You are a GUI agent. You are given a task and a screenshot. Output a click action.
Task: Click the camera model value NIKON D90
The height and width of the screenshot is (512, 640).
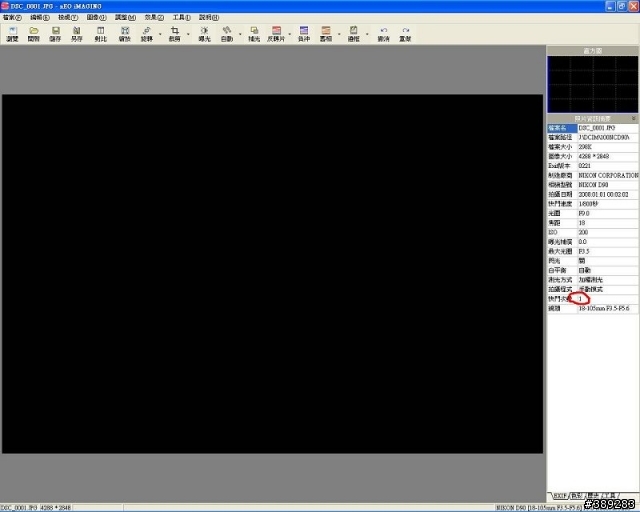coord(593,185)
